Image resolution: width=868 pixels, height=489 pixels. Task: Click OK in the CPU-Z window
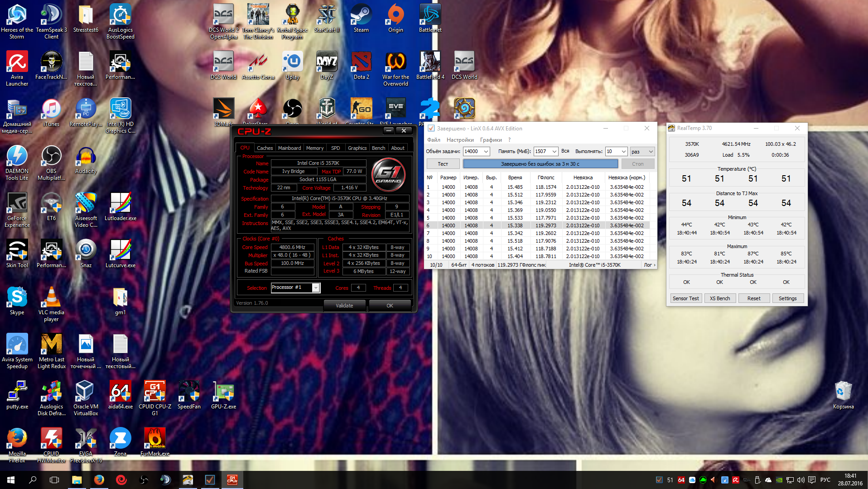coord(390,306)
